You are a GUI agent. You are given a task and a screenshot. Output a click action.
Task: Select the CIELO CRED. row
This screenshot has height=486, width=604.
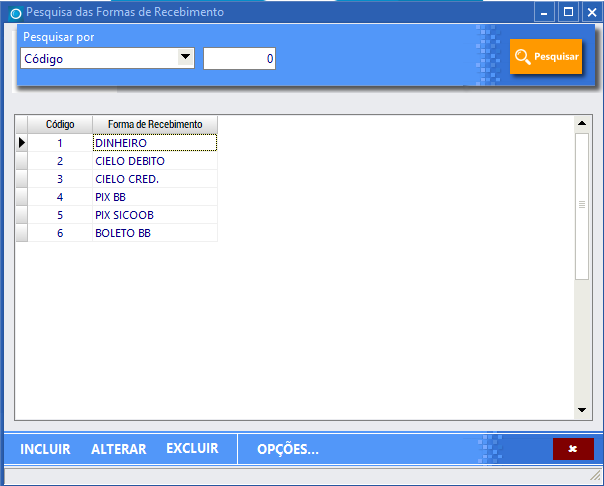pyautogui.click(x=154, y=179)
